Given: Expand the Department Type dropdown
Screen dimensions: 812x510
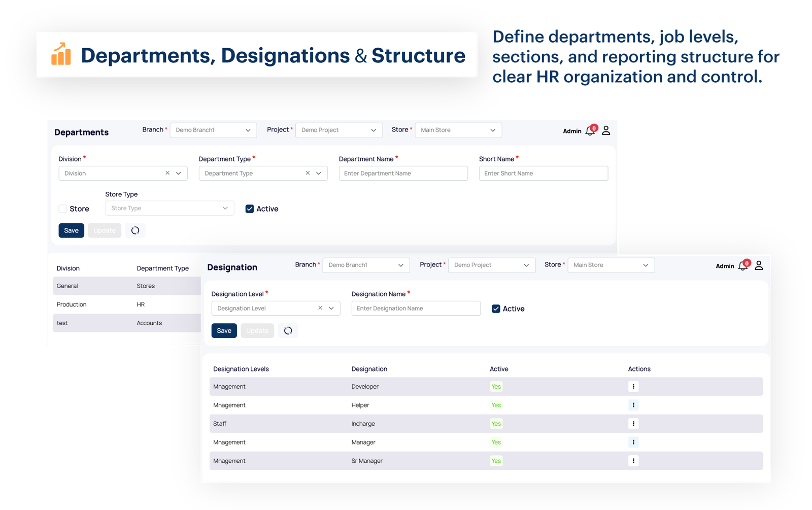Looking at the screenshot, I should tap(319, 173).
